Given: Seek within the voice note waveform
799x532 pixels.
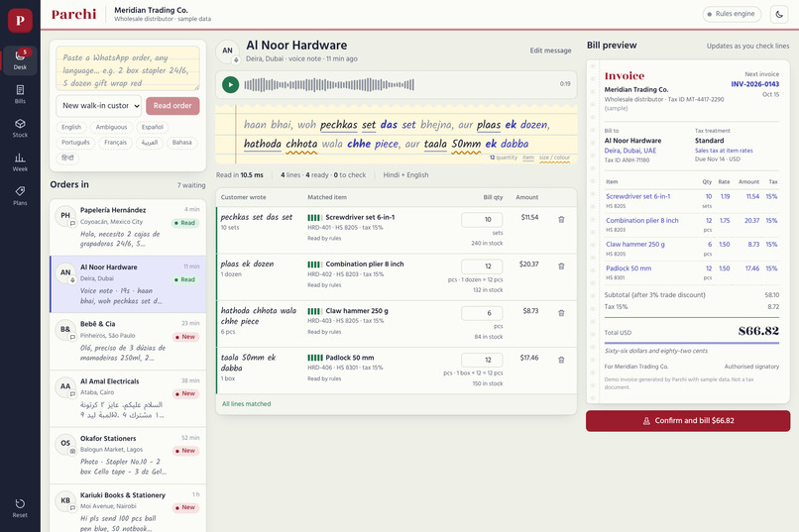Looking at the screenshot, I should click(329, 84).
